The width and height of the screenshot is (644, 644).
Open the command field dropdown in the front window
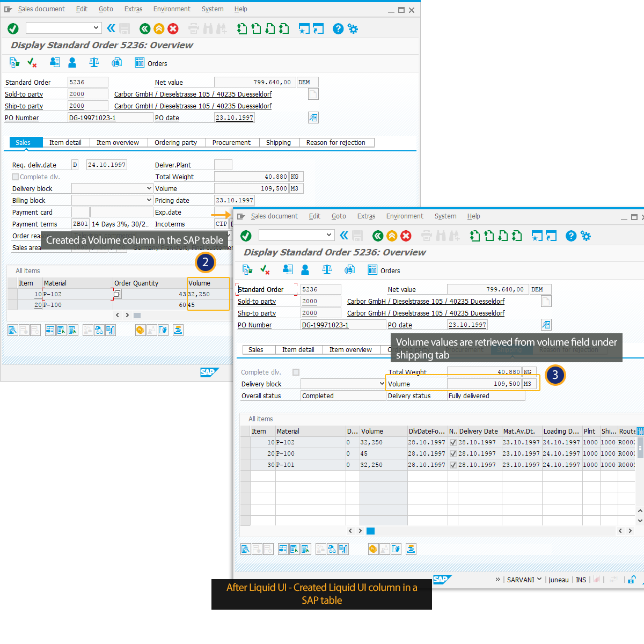click(329, 235)
